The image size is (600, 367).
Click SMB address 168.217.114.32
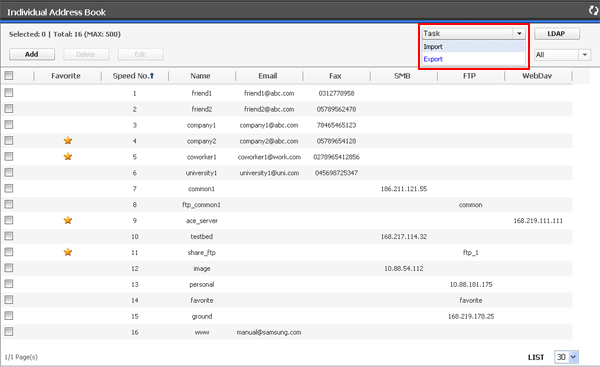(404, 237)
